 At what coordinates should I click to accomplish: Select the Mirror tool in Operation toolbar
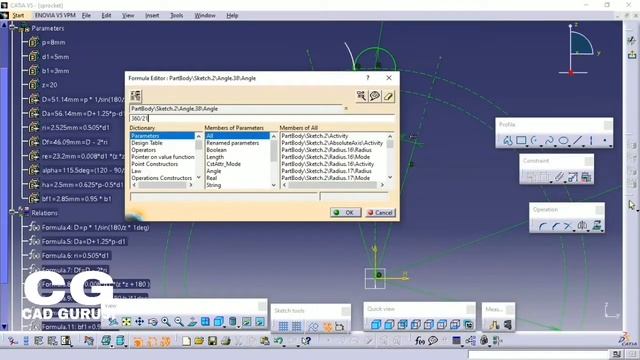tap(582, 226)
